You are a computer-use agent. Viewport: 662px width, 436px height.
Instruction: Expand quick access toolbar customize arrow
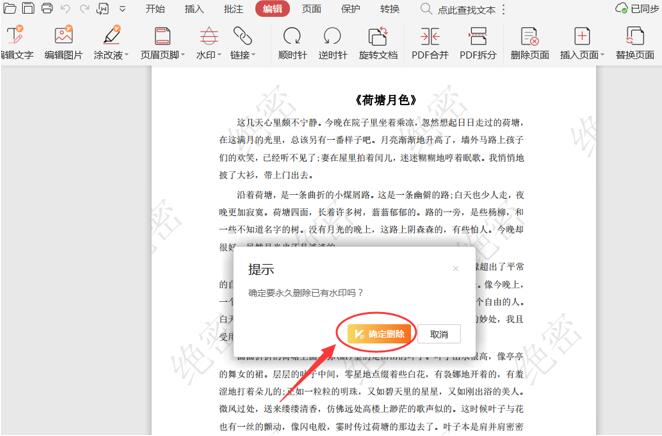coord(122,8)
